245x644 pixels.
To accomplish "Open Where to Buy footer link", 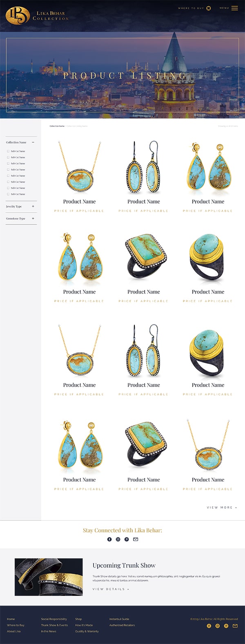I will tap(16, 625).
